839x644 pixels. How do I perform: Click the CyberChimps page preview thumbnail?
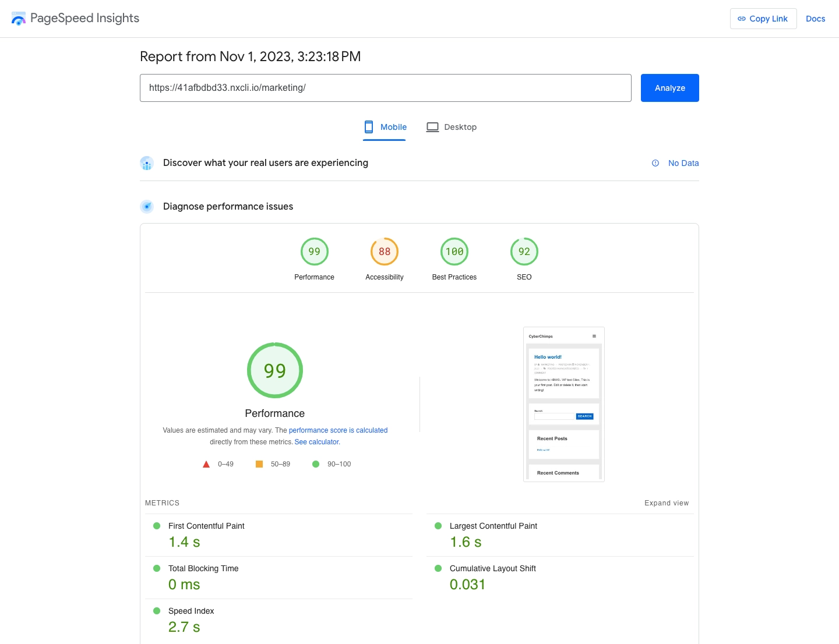563,404
